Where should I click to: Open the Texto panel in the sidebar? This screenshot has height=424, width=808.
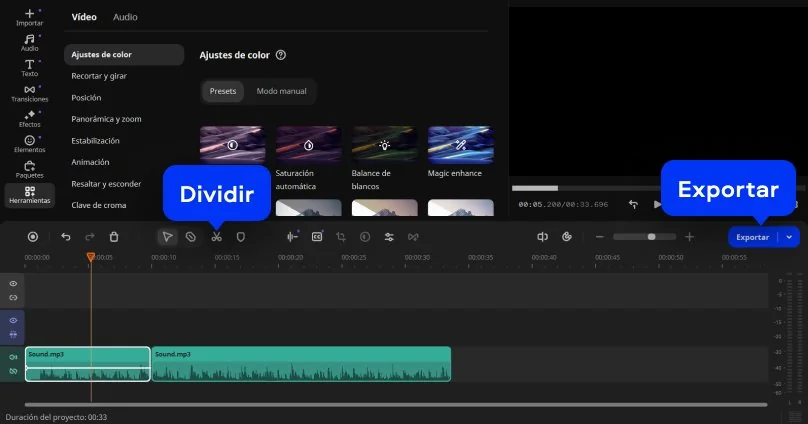click(x=29, y=68)
